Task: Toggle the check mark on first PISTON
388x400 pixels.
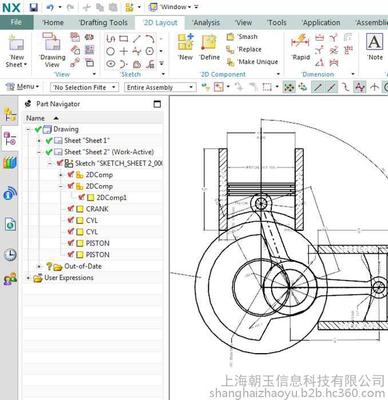Action: pos(70,243)
